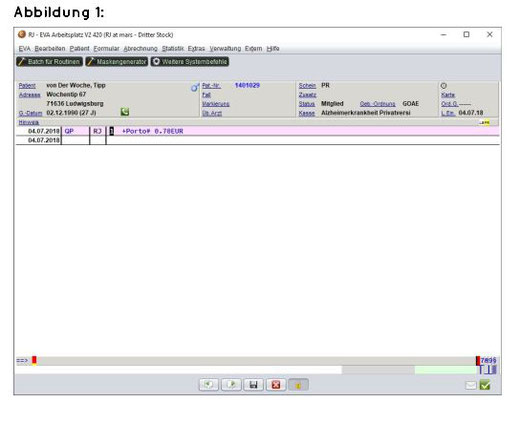Open the Maskengenerator toolbar button

click(x=117, y=62)
